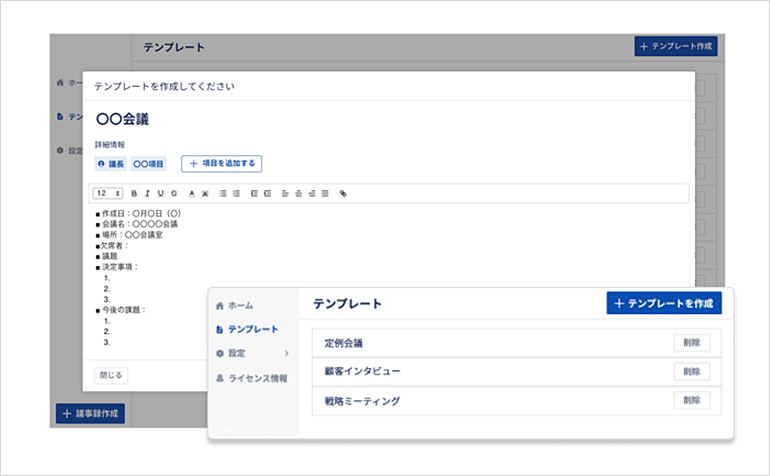Click the 場所：○○会議室 line in the editor
Viewport: 770px width, 476px height.
click(129, 235)
